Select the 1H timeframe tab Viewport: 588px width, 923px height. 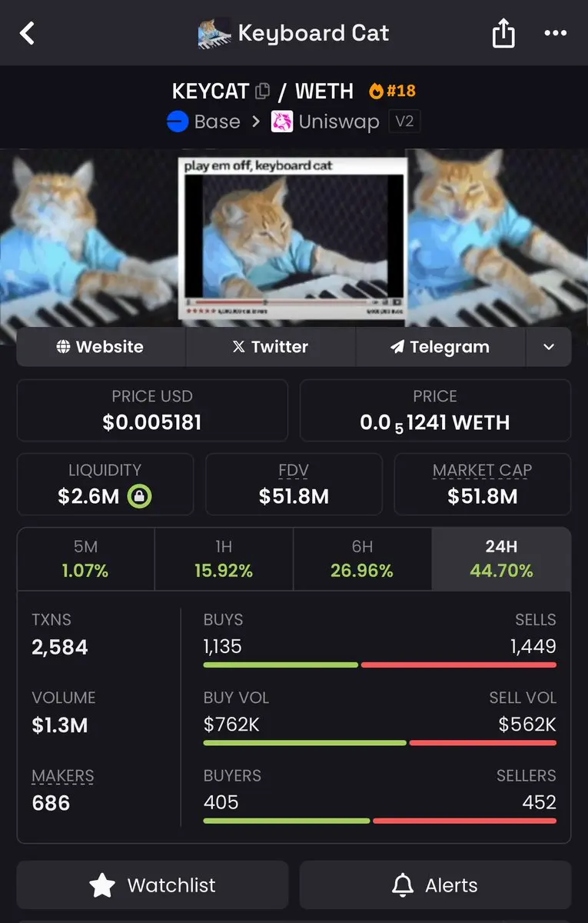pyautogui.click(x=224, y=559)
